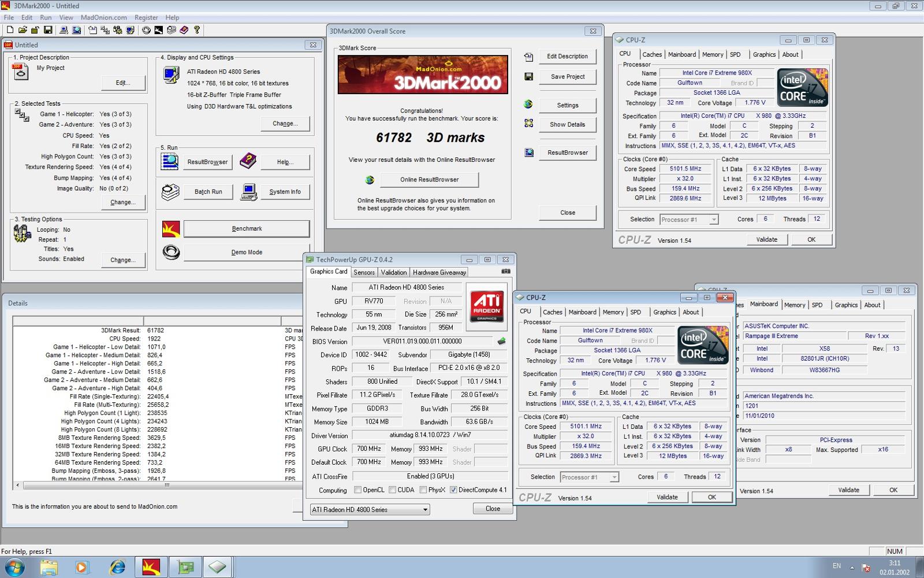Click the ResultBrowser icon in the Run section

pyautogui.click(x=170, y=161)
